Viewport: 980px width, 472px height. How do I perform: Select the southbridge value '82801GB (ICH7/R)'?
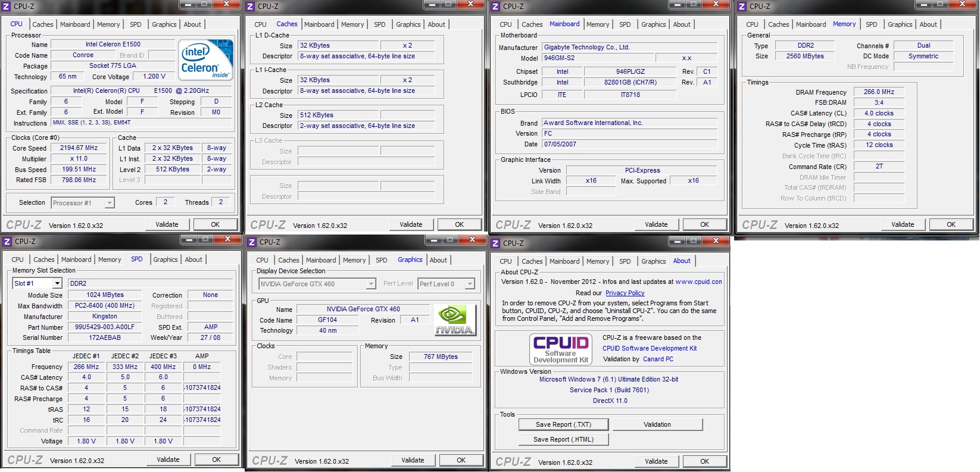(631, 83)
